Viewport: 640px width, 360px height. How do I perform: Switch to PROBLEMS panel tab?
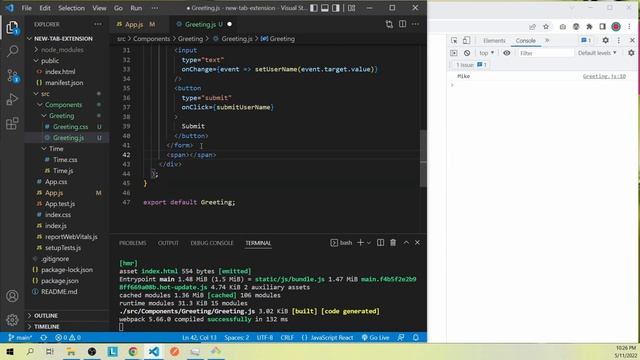[x=133, y=243]
